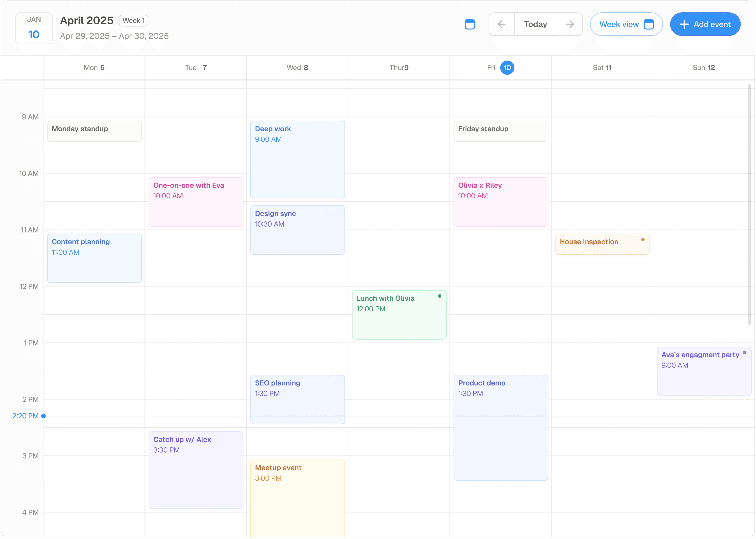Select the Wed 8 column header

[x=297, y=67]
